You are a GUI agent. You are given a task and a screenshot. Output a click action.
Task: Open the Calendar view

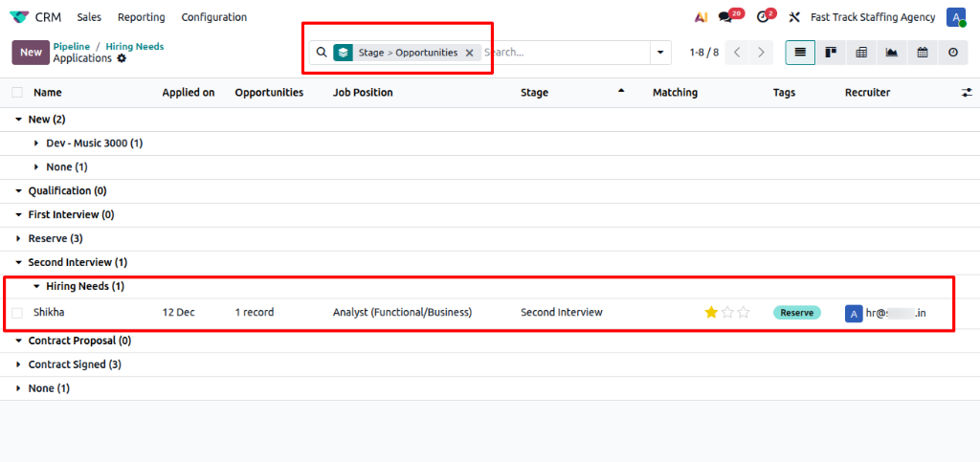pos(923,53)
